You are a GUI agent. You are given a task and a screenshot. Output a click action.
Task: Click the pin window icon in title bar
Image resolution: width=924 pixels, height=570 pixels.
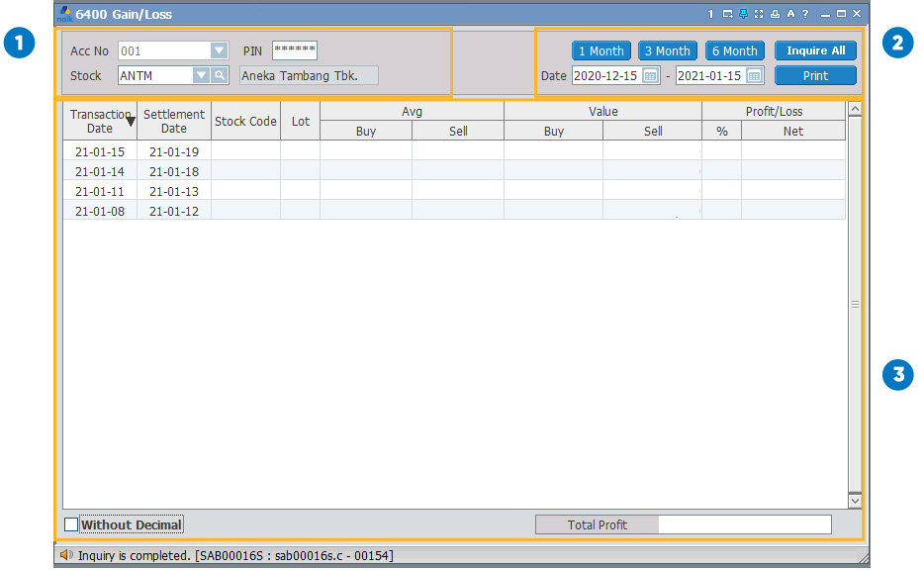743,14
